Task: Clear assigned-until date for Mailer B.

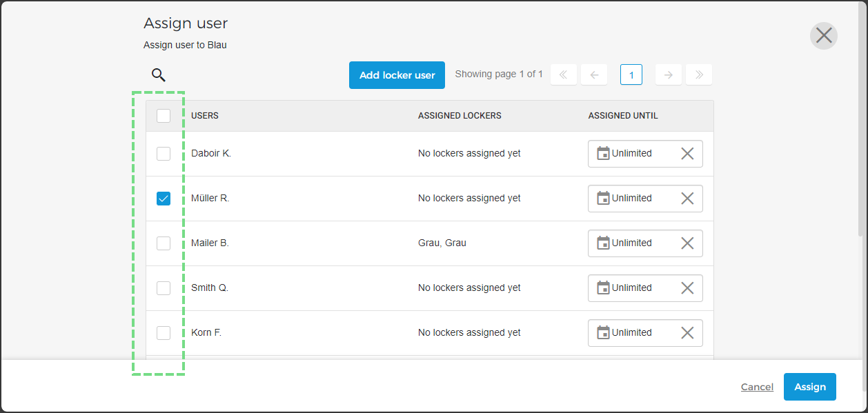Action: pos(687,243)
